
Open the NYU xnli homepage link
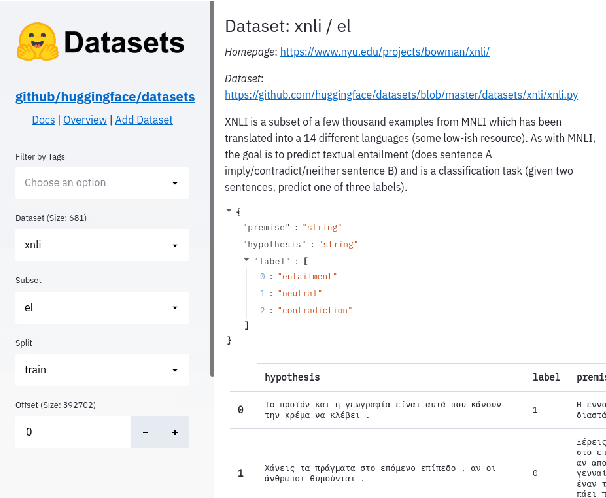click(x=384, y=51)
